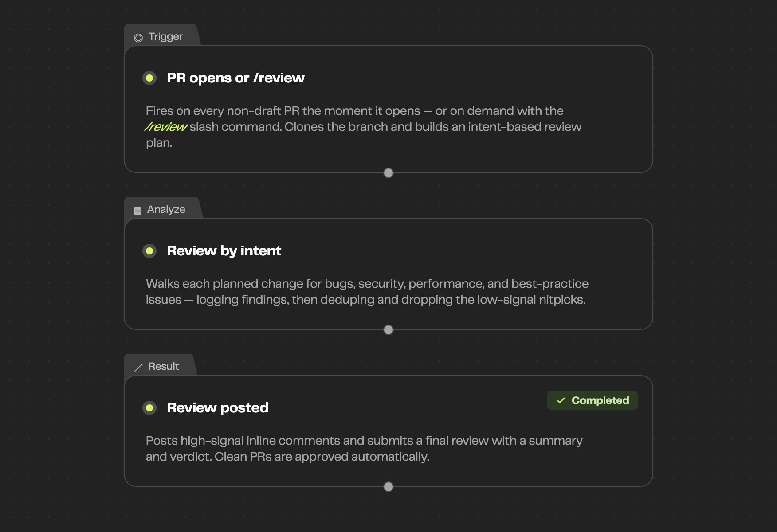Click the connector node below Result card
Screen dimensions: 777x532
388,487
